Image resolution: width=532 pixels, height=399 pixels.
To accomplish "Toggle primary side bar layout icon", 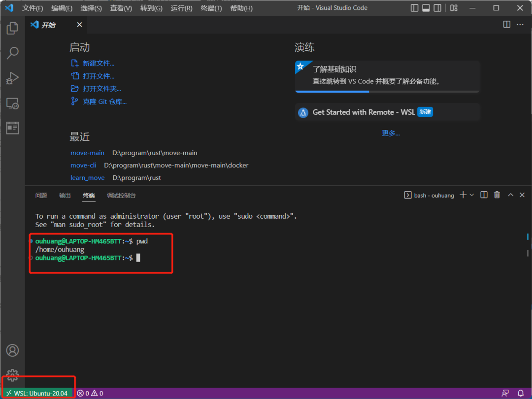I will tap(414, 8).
